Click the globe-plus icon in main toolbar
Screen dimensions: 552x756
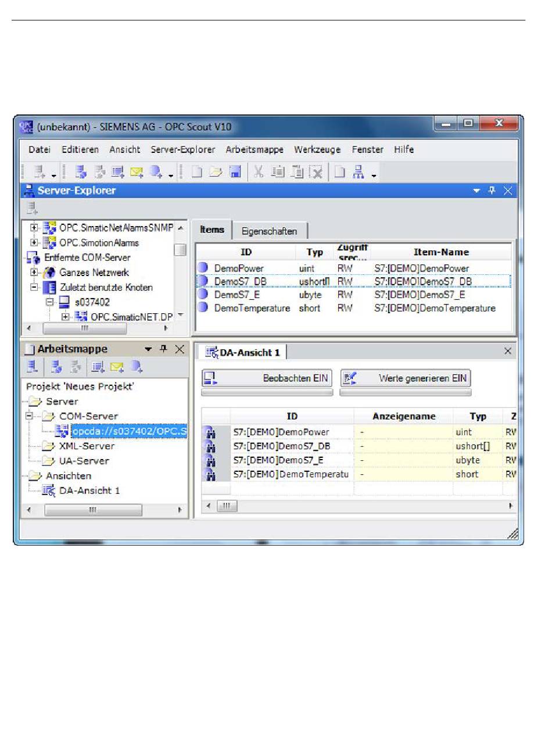(x=156, y=171)
